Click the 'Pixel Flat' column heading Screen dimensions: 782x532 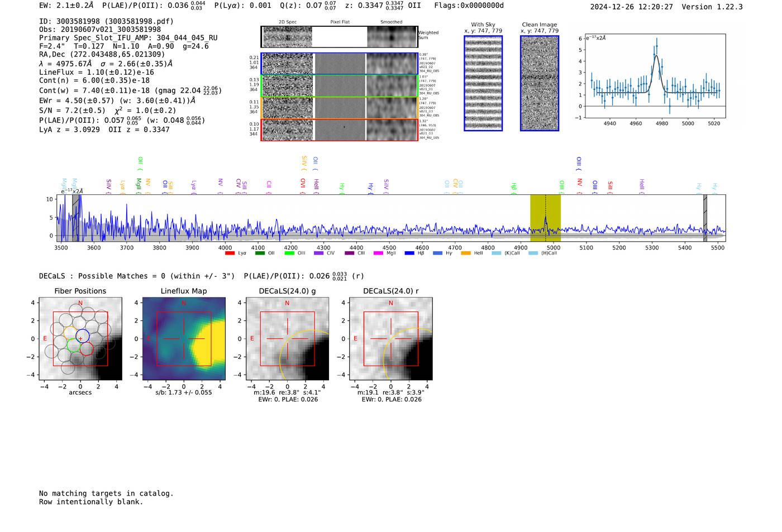(340, 22)
